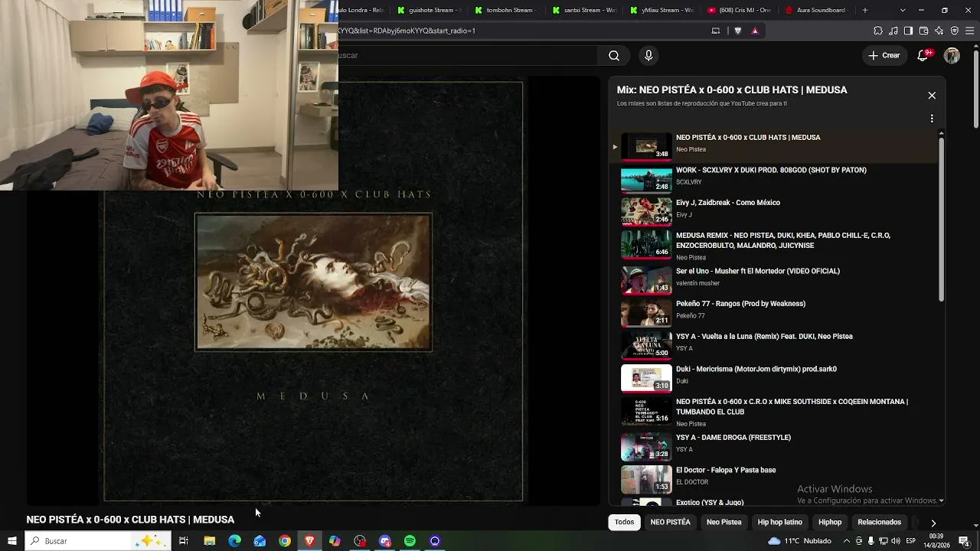The image size is (980, 551).
Task: Switch to the Aura Soundboard tab
Action: click(x=818, y=10)
